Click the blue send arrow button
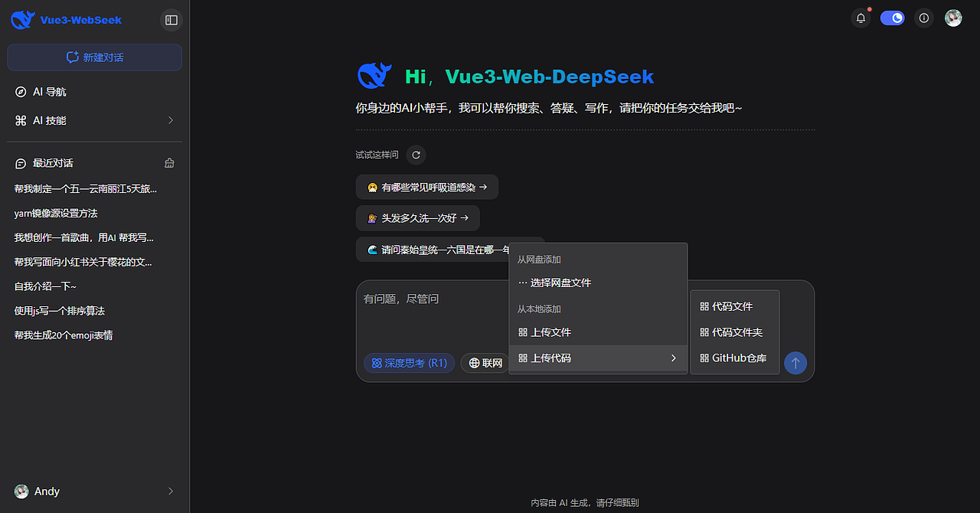Screen dimensions: 980x513 click(x=795, y=363)
